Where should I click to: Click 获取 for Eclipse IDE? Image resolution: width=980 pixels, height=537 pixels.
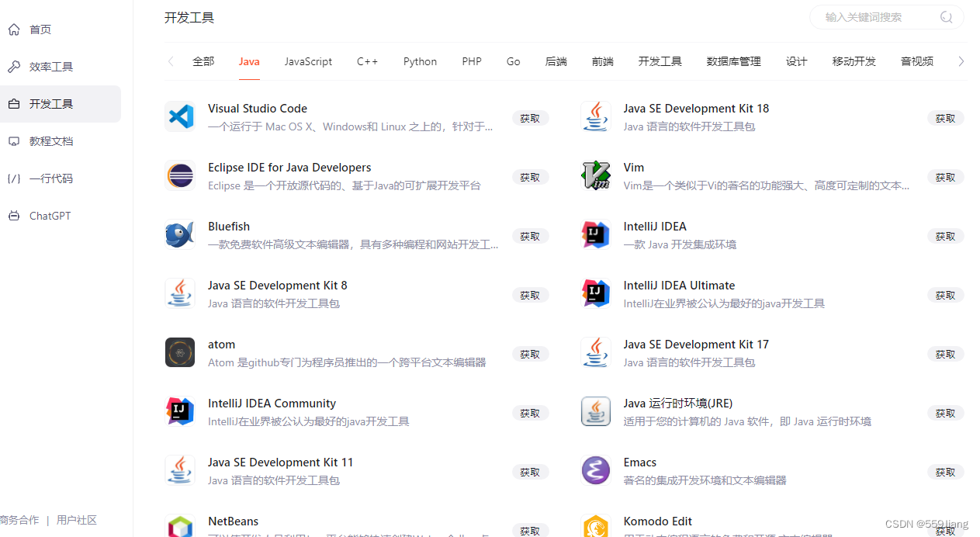point(530,177)
